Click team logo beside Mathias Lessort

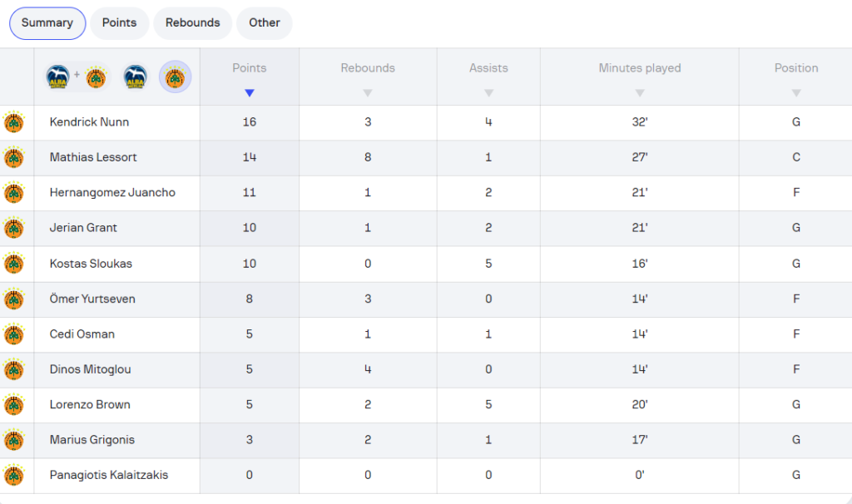click(x=14, y=157)
